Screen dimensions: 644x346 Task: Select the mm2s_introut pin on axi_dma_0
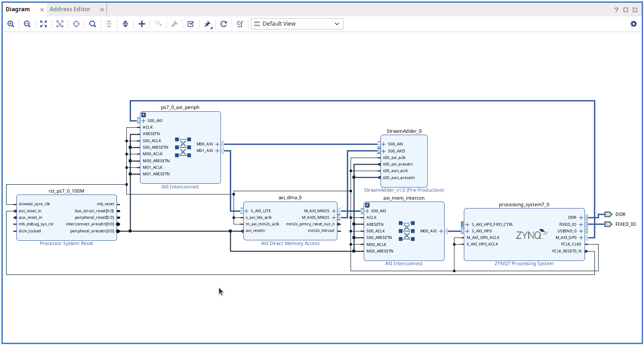coord(321,231)
